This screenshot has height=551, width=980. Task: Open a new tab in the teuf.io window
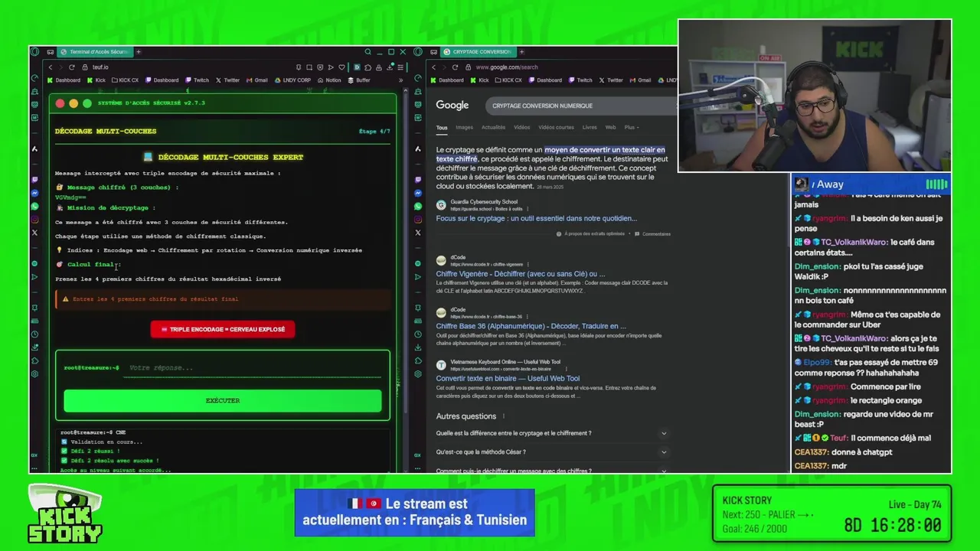tap(139, 52)
